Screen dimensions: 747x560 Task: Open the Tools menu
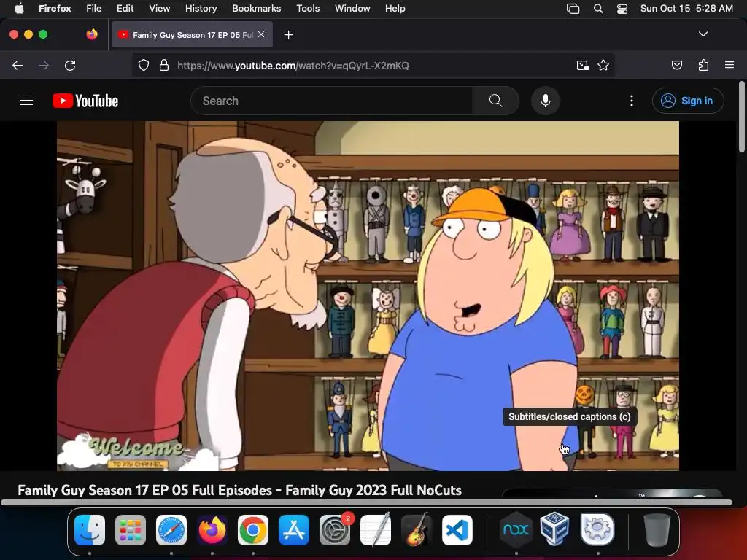308,8
